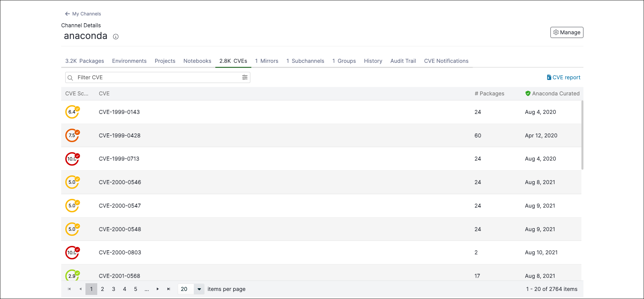Click current page 1 button

pos(92,289)
